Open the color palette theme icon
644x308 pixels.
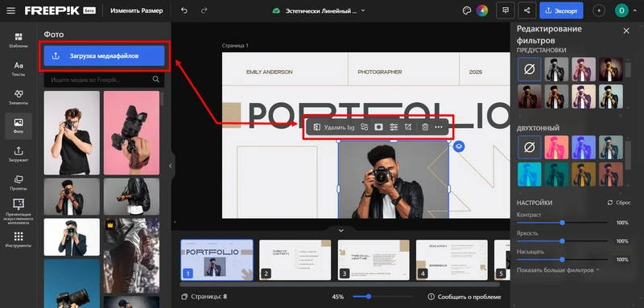pos(467,10)
